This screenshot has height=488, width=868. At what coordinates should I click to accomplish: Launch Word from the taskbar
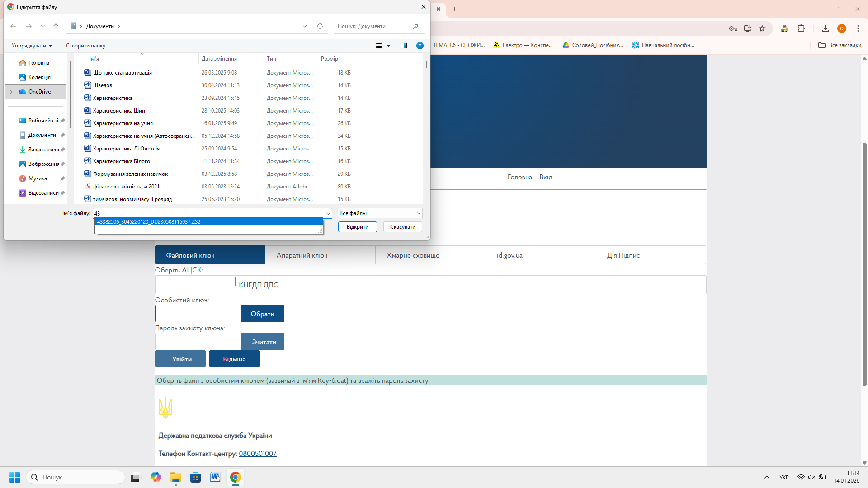pyautogui.click(x=215, y=477)
